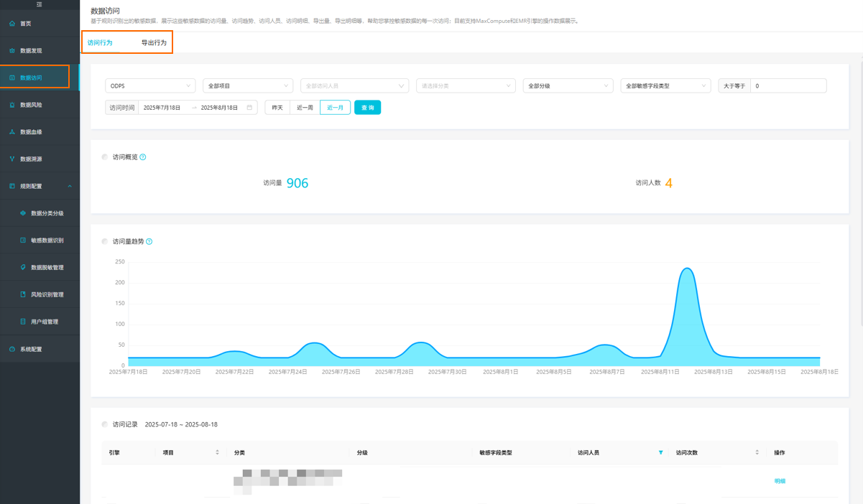
Task: Select the 昨天 time range
Action: (x=277, y=108)
